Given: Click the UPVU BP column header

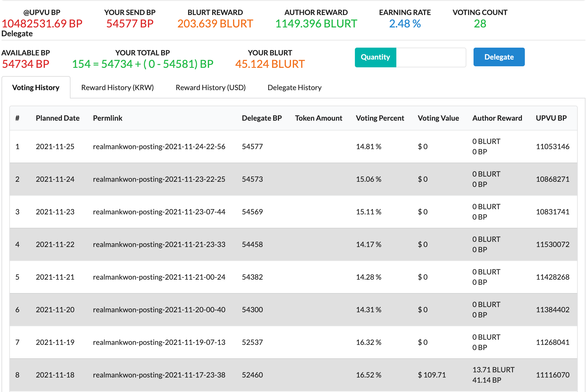Looking at the screenshot, I should (x=551, y=118).
